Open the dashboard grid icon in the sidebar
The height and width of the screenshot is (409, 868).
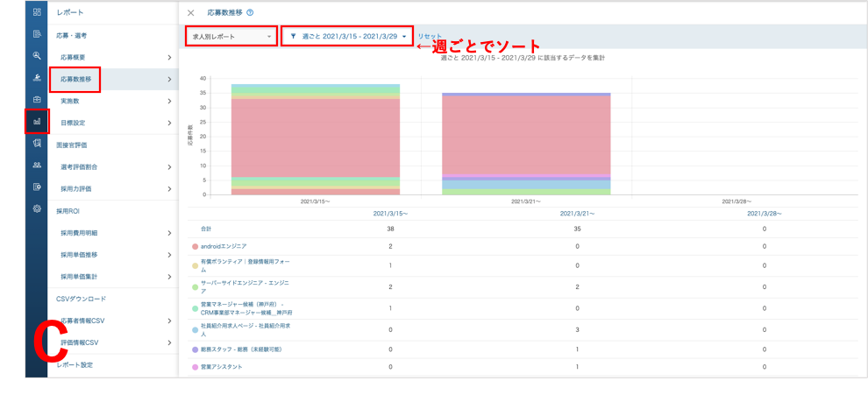pos(37,12)
